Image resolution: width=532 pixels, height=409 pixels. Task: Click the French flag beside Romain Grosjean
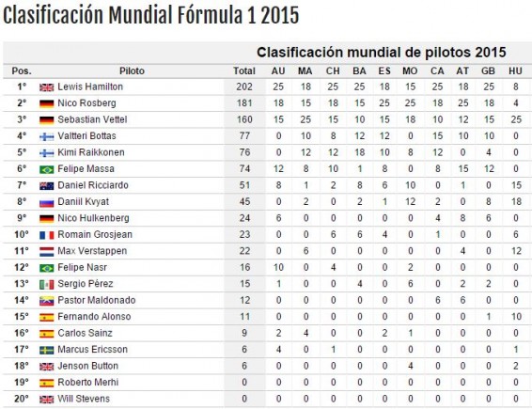tap(46, 235)
